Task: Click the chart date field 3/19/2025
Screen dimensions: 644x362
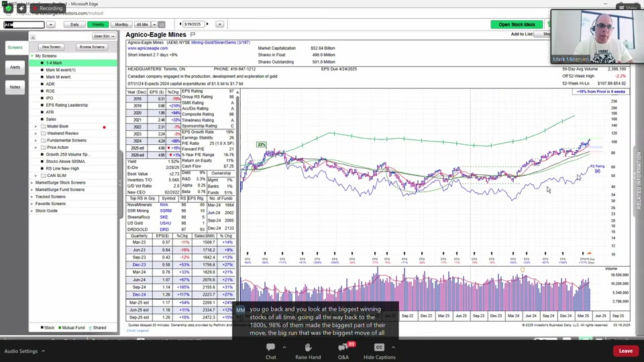Action: [193, 24]
